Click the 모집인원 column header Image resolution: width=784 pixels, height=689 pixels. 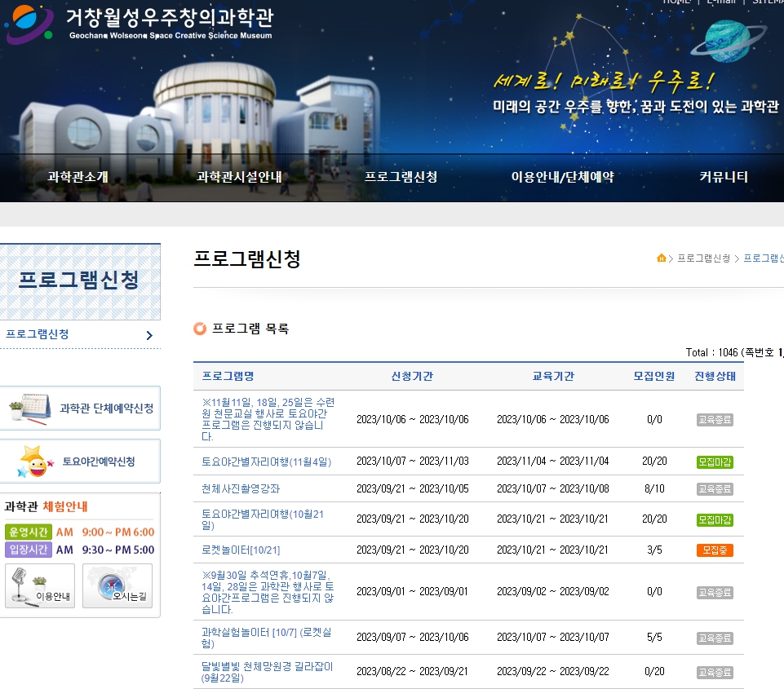coord(654,376)
